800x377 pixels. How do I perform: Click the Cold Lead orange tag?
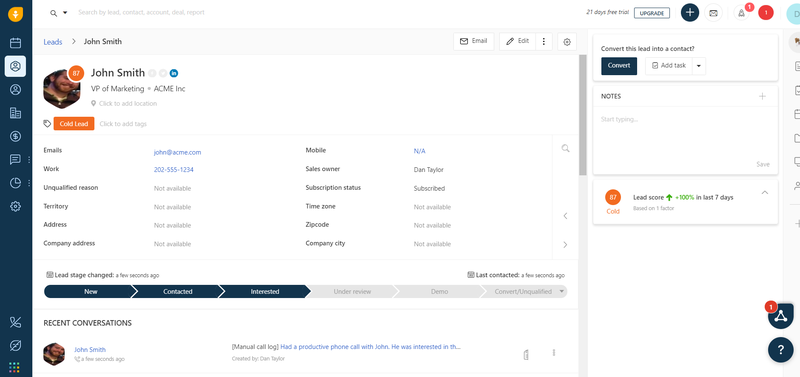(74, 124)
